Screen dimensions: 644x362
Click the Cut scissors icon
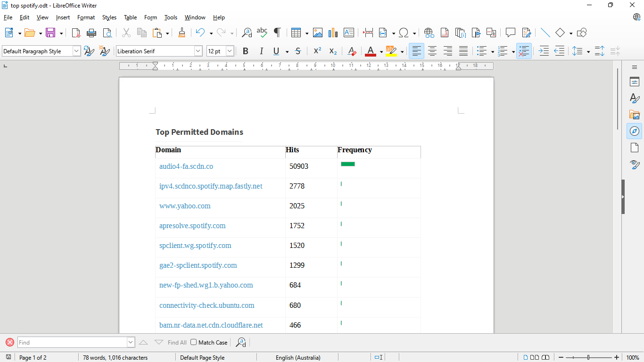click(126, 33)
